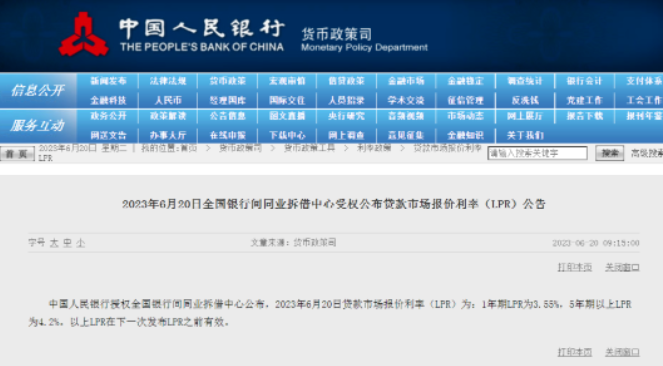Click the 搜索 search button
Screen dimensions: 663x366
pyautogui.click(x=610, y=153)
